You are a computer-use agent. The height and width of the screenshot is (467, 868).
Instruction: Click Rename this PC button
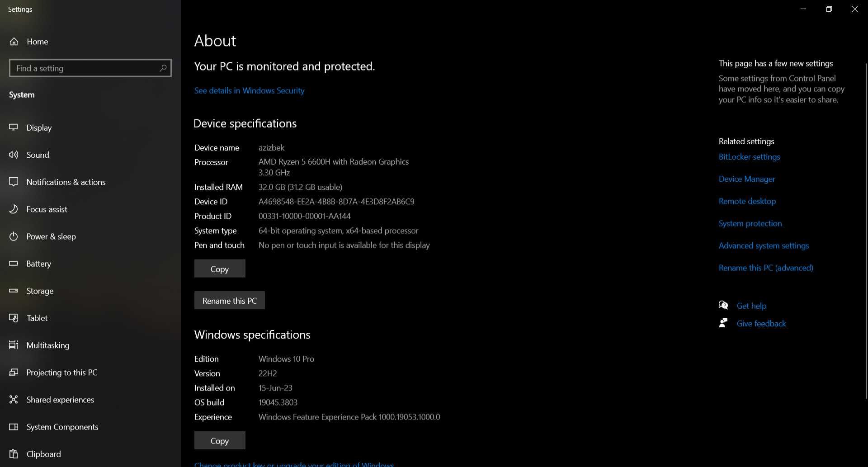(x=230, y=300)
